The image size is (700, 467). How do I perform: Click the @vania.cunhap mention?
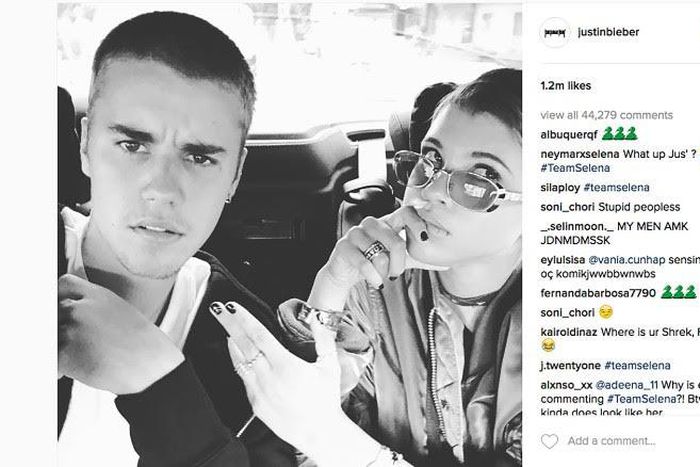[x=627, y=260]
